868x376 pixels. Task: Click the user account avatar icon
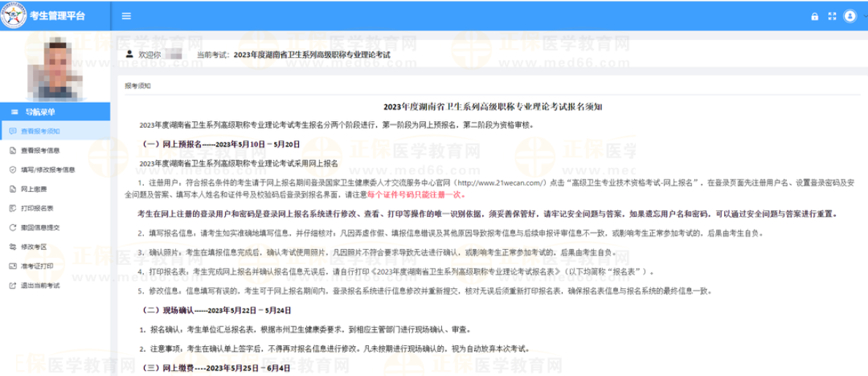pos(849,15)
